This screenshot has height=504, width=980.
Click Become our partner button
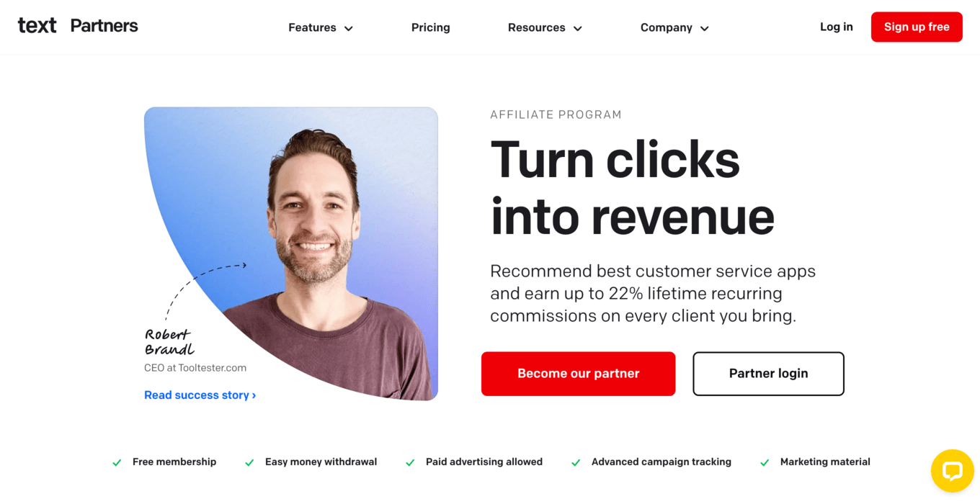click(x=579, y=374)
